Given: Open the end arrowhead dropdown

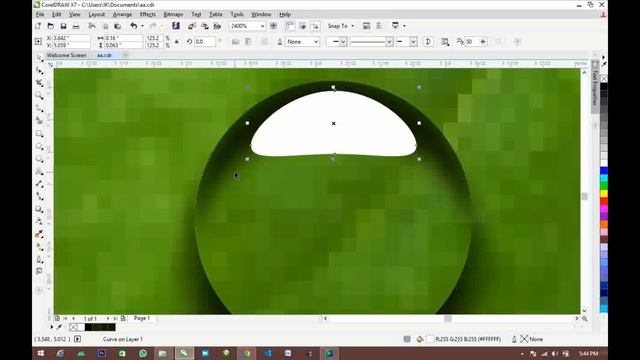Looking at the screenshot, I should click(x=413, y=42).
